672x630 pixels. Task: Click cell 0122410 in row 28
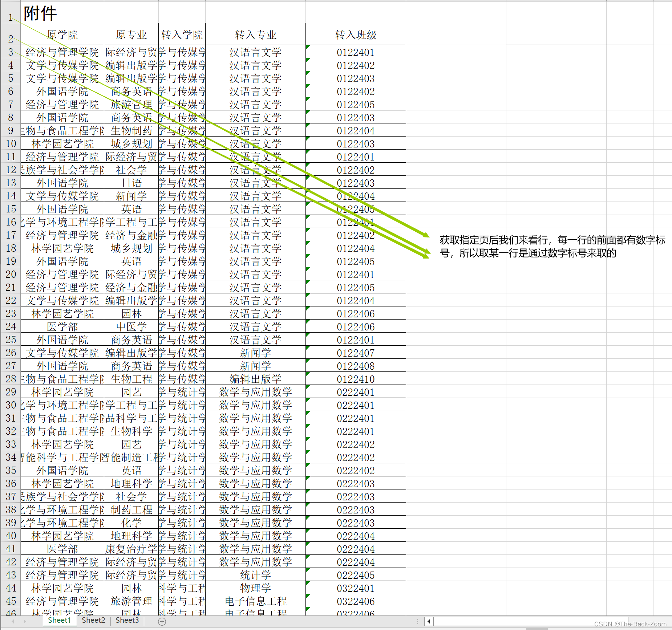click(356, 379)
